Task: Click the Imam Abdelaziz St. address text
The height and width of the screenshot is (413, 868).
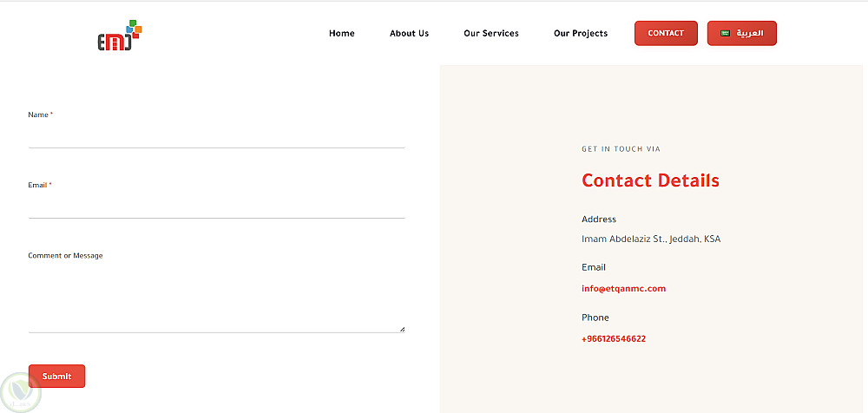Action: point(650,239)
